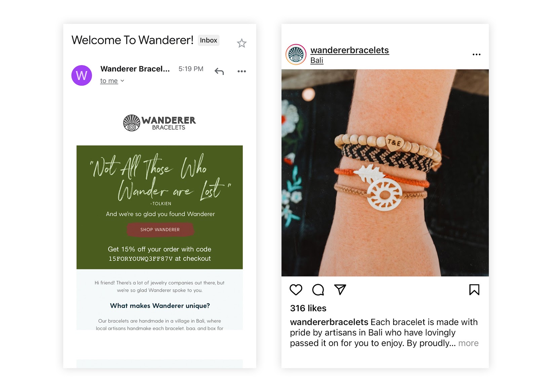Open the email's three-dot more options menu
Image resolution: width=538 pixels, height=392 pixels.
(x=241, y=71)
